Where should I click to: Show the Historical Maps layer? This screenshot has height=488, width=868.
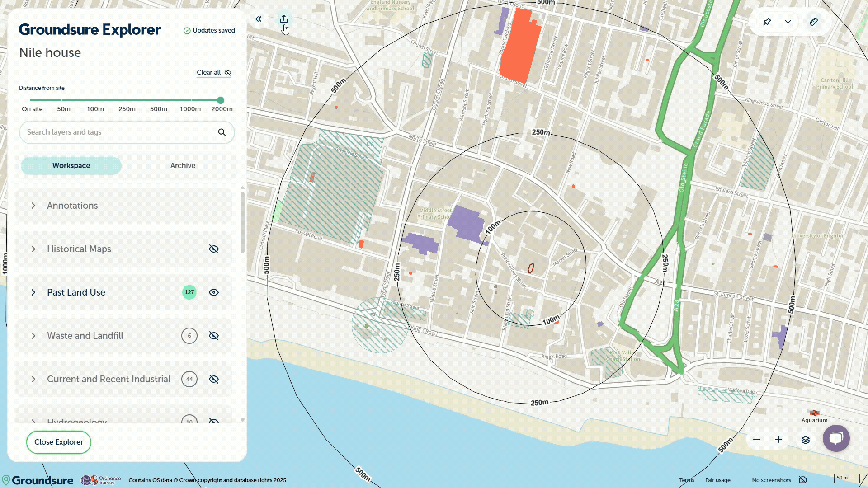tap(214, 249)
